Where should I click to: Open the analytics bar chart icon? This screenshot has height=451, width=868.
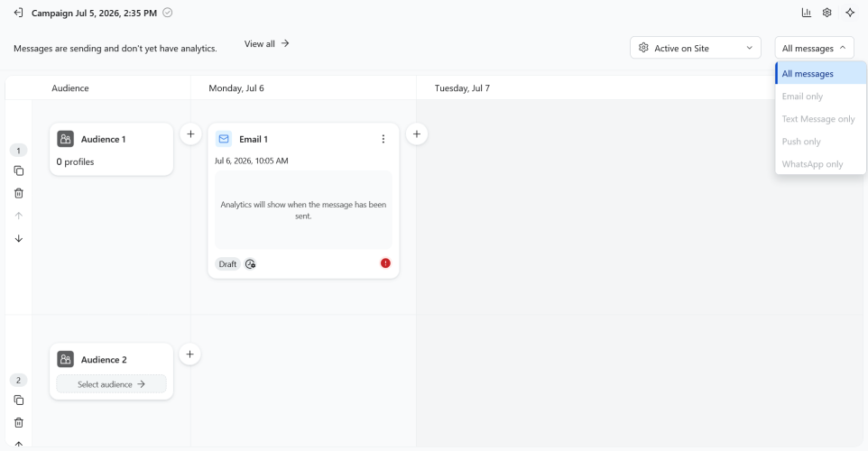807,13
